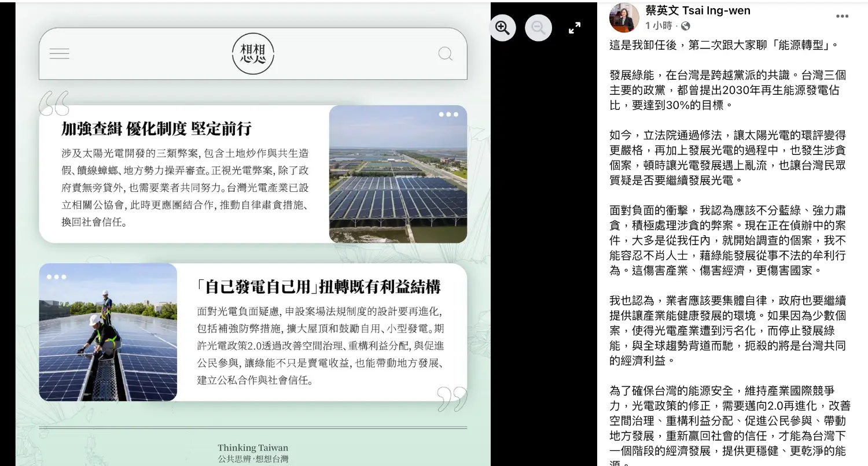
Task: Click the opening quotation mark graphic
Action: click(x=54, y=103)
